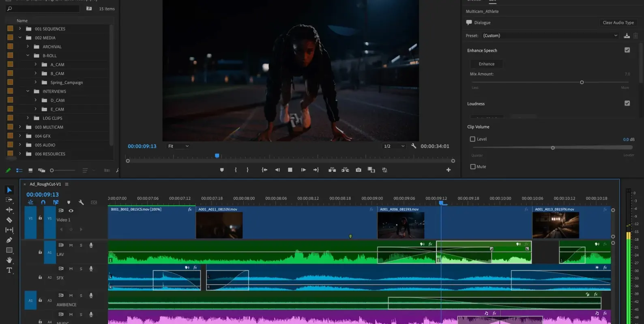This screenshot has height=324, width=644.
Task: Select the Slip tool
Action: pos(9,230)
